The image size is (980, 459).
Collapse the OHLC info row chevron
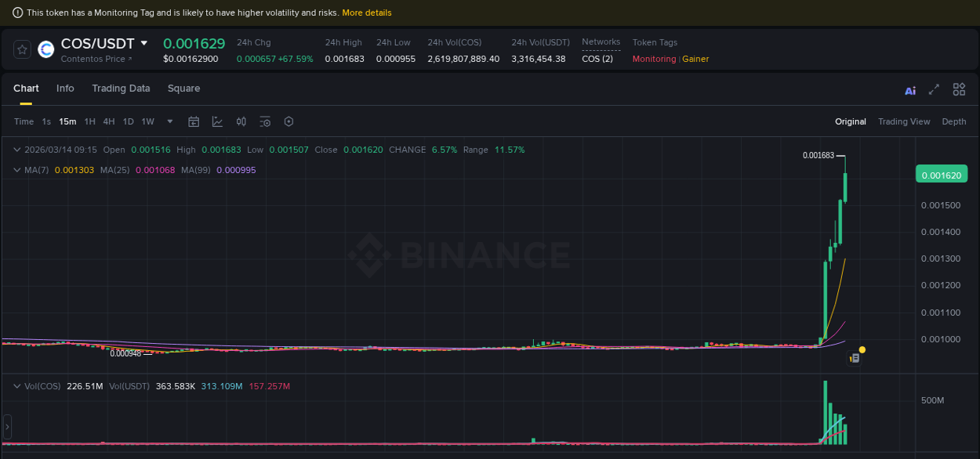16,149
